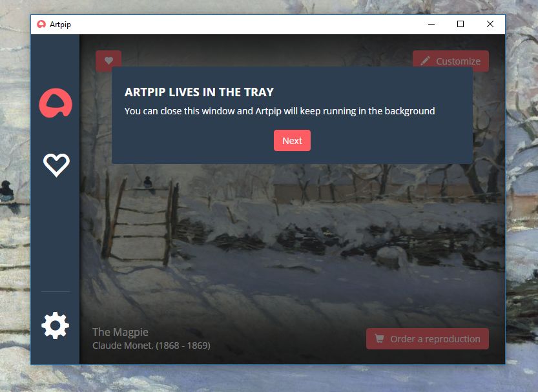Click the small Artpip icon in the title bar
Viewport: 538px width, 392px height.
point(41,24)
